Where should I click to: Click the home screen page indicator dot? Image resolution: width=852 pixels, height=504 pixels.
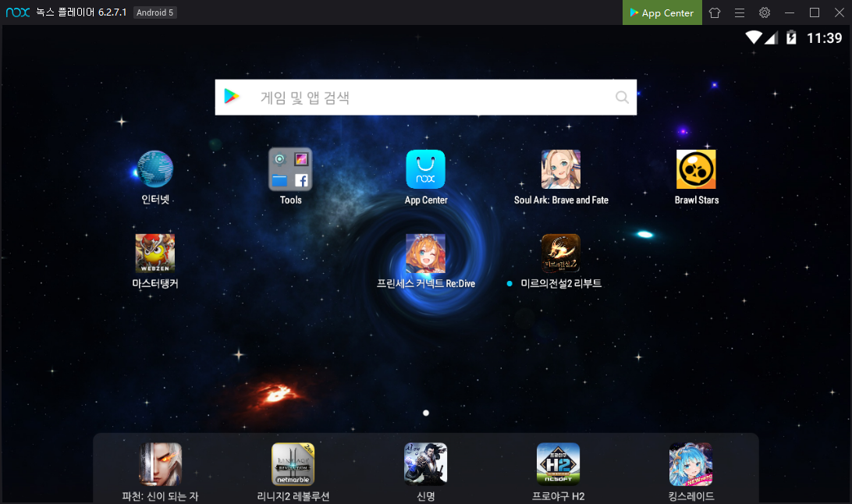click(426, 413)
